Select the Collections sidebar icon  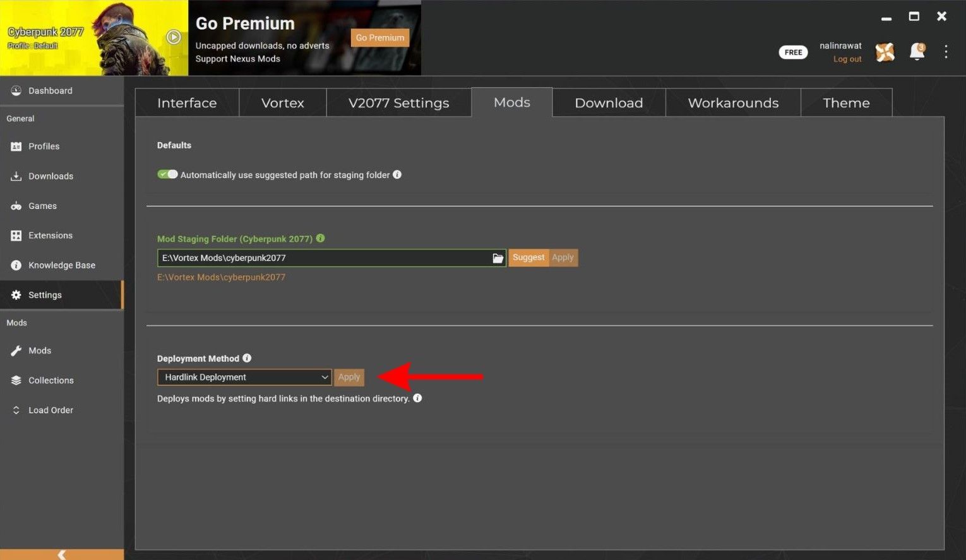coord(51,380)
